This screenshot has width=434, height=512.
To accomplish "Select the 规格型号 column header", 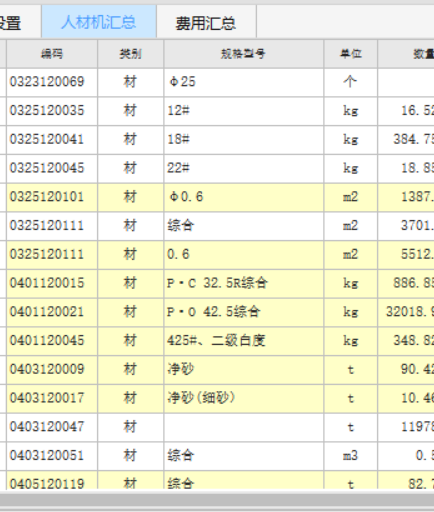I will [x=243, y=54].
